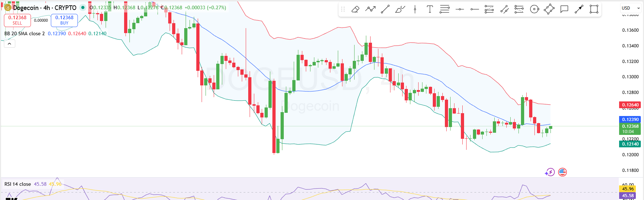Select the Rectangle shape tool
This screenshot has width=644, height=200.
click(x=594, y=9)
